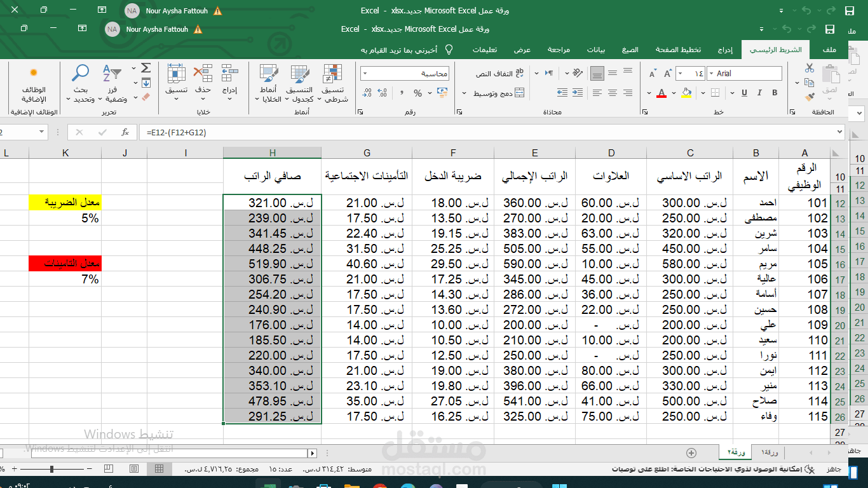Click the Insert Function fx icon
Image resolution: width=868 pixels, height=488 pixels.
tap(125, 132)
